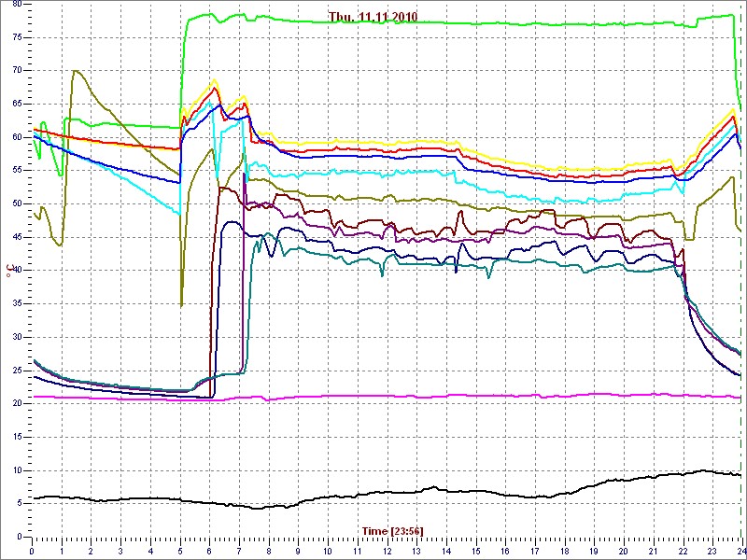Click the time-axis hour label 3
Image resolution: width=747 pixels, height=560 pixels.
tap(120, 552)
